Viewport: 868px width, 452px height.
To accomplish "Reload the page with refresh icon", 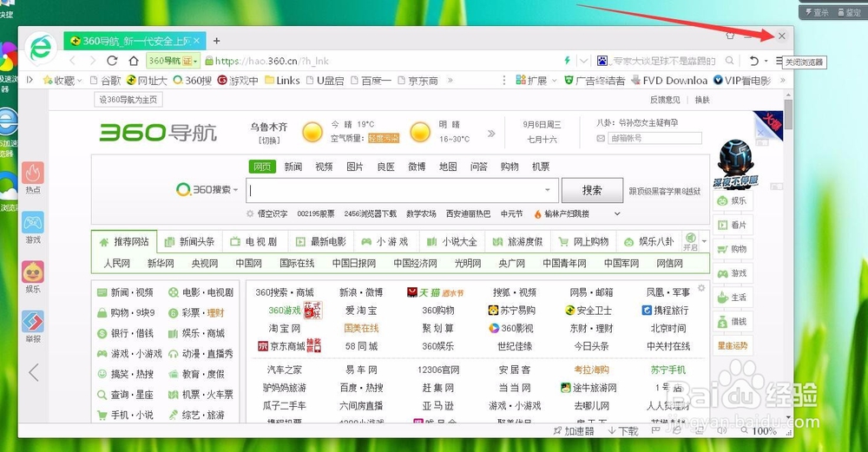I will [x=112, y=61].
